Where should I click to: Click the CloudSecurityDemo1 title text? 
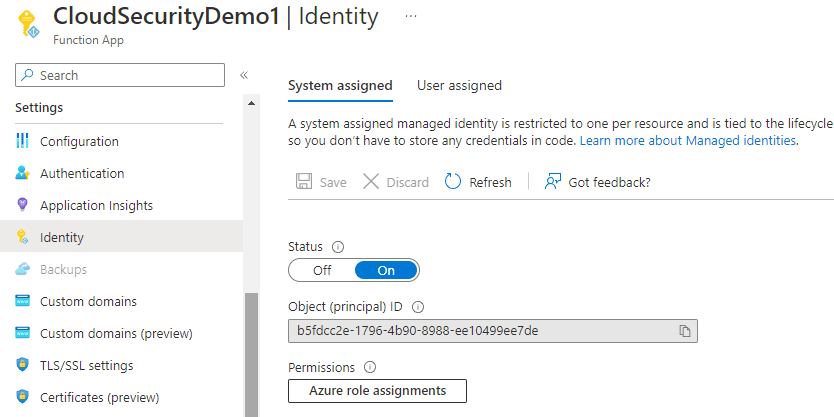[x=166, y=16]
